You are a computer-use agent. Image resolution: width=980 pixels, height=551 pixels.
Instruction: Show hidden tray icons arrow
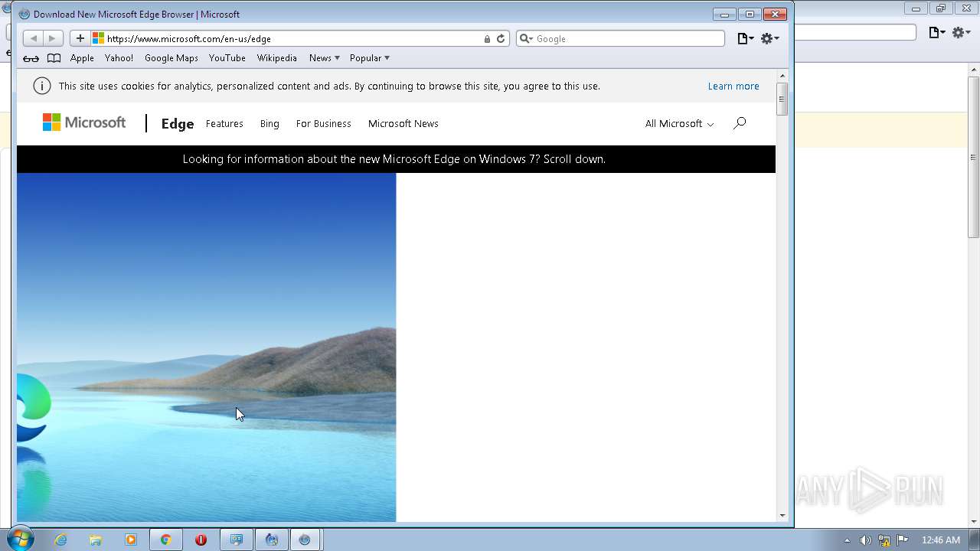847,540
